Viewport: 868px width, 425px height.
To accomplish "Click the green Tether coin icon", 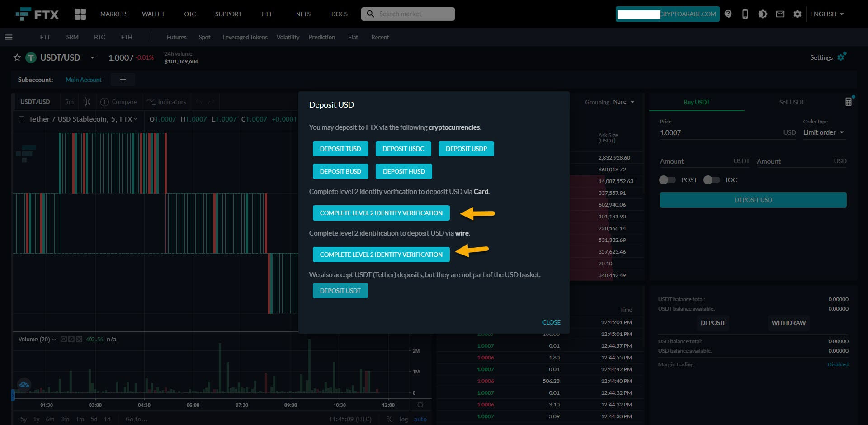I will point(31,57).
